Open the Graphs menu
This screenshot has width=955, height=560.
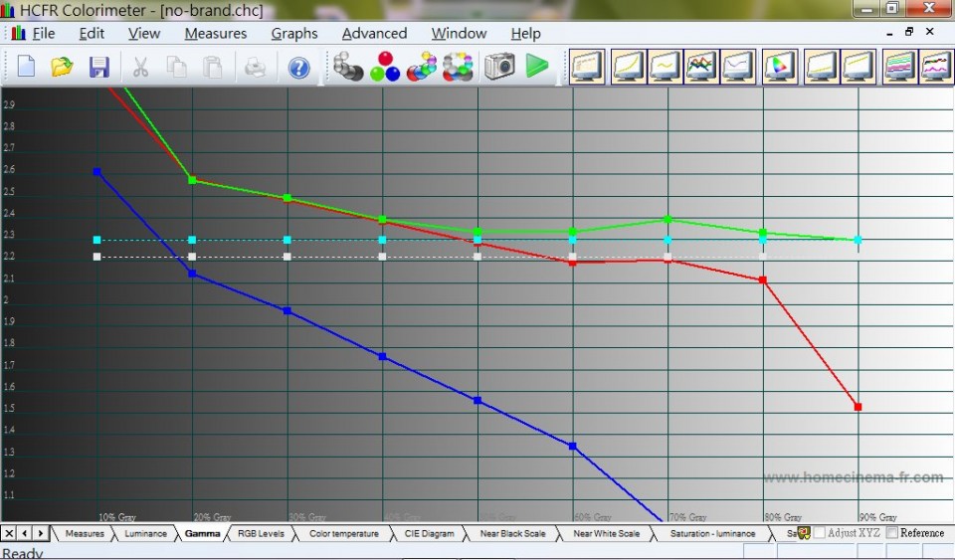(294, 34)
